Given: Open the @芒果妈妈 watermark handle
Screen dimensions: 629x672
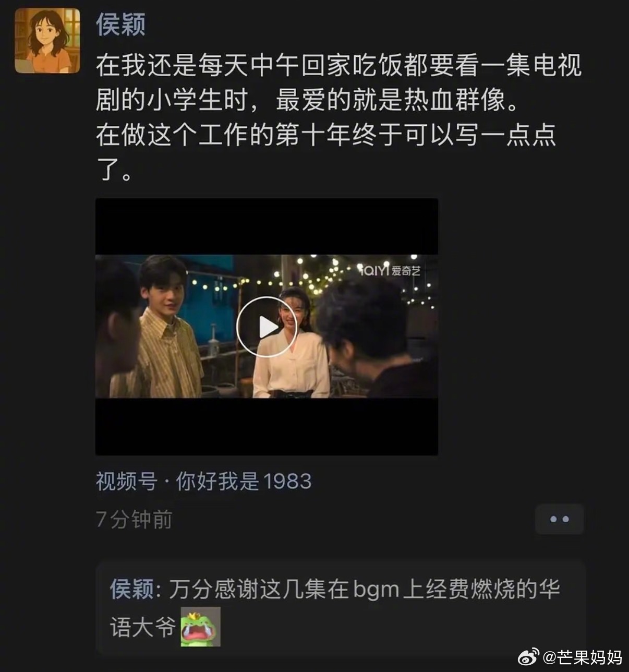Looking at the screenshot, I should coord(583,657).
